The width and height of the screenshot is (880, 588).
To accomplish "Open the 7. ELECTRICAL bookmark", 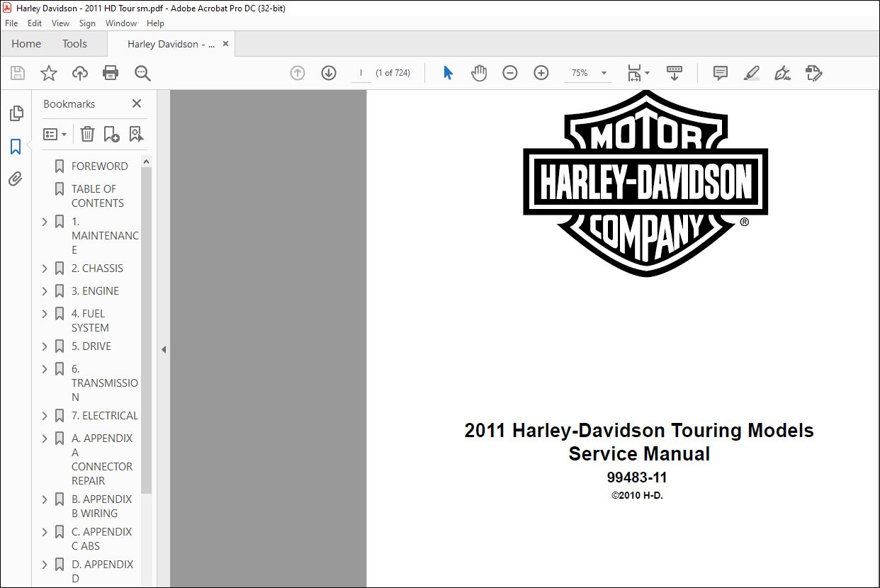I will (x=105, y=416).
